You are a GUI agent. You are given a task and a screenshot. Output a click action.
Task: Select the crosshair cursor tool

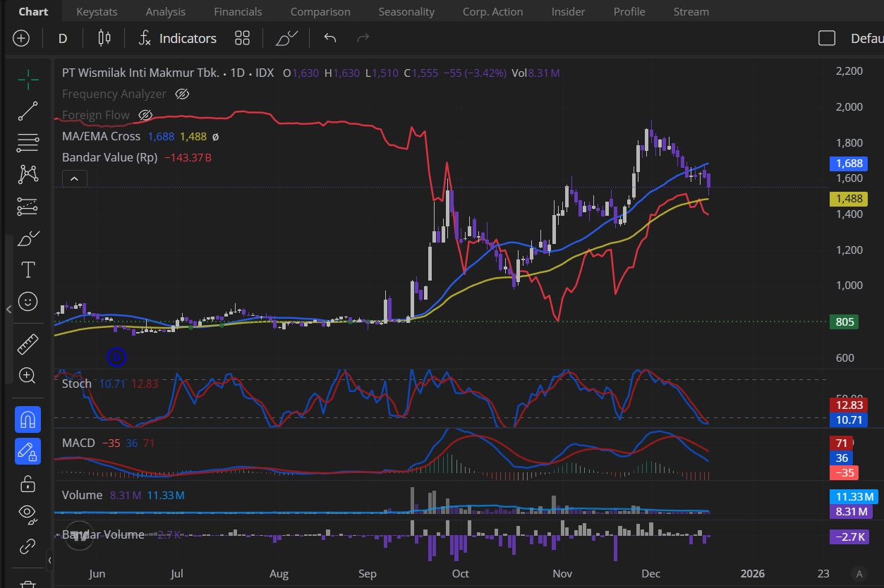[28, 80]
